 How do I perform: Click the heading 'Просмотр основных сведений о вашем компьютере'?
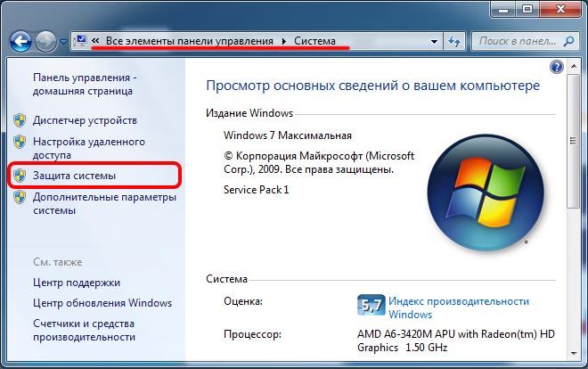click(x=372, y=86)
